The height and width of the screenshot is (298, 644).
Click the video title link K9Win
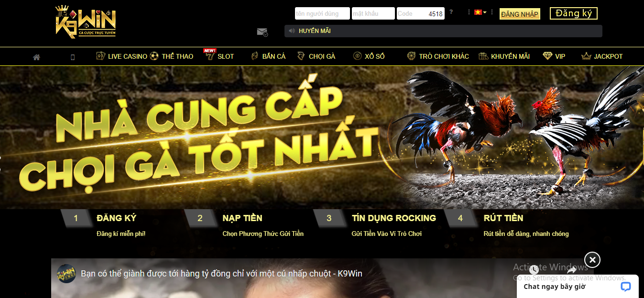(222, 274)
